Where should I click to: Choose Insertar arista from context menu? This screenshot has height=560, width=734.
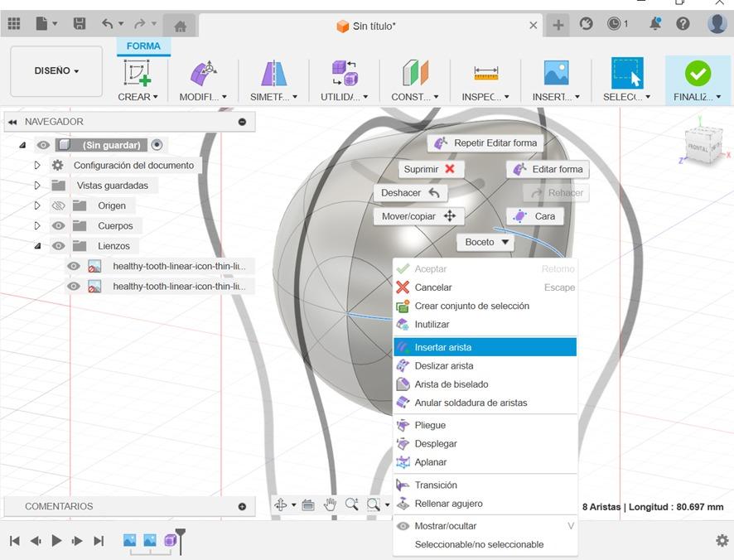pyautogui.click(x=443, y=347)
